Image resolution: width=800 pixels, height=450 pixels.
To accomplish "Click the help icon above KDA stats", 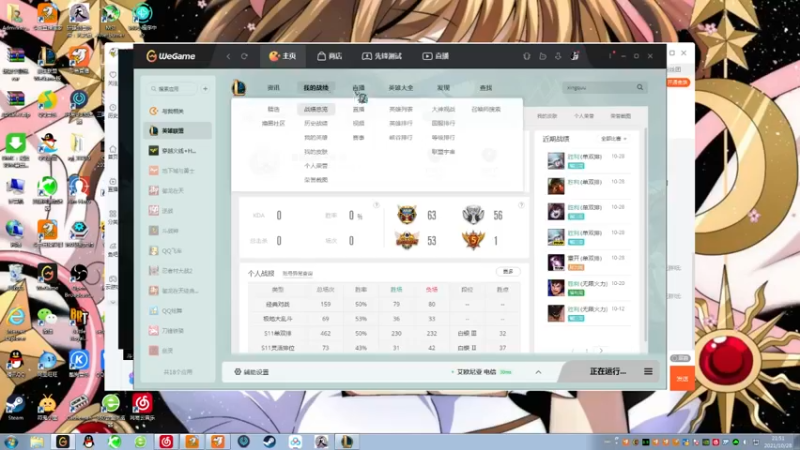I will coord(376,205).
